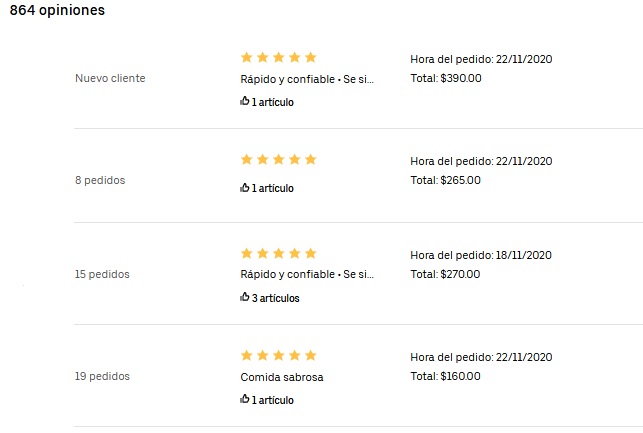Open 1 artículo in the $390.00 review
This screenshot has width=643, height=433.
point(273,102)
